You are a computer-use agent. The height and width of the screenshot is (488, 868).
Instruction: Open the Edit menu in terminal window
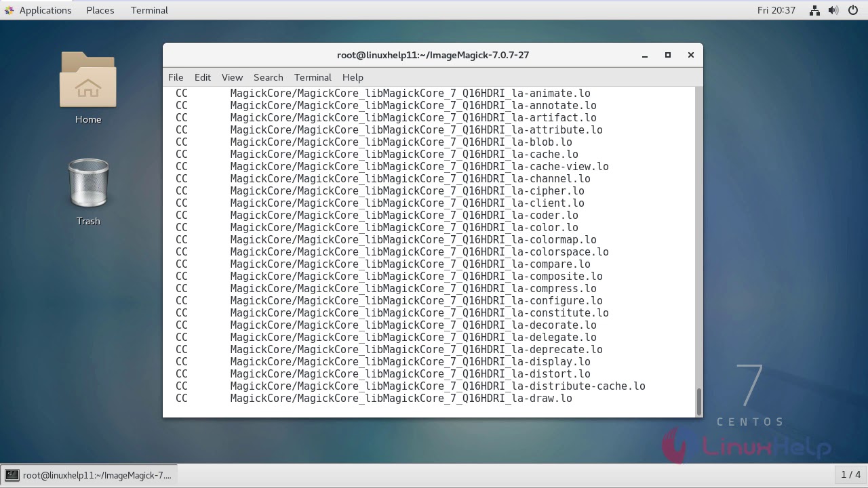203,77
